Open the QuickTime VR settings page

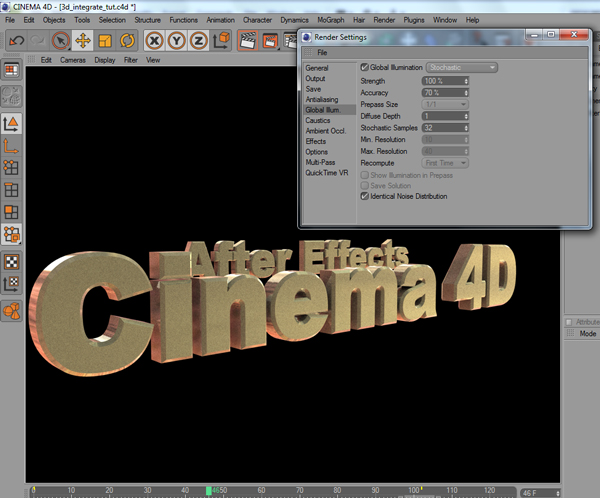point(326,173)
